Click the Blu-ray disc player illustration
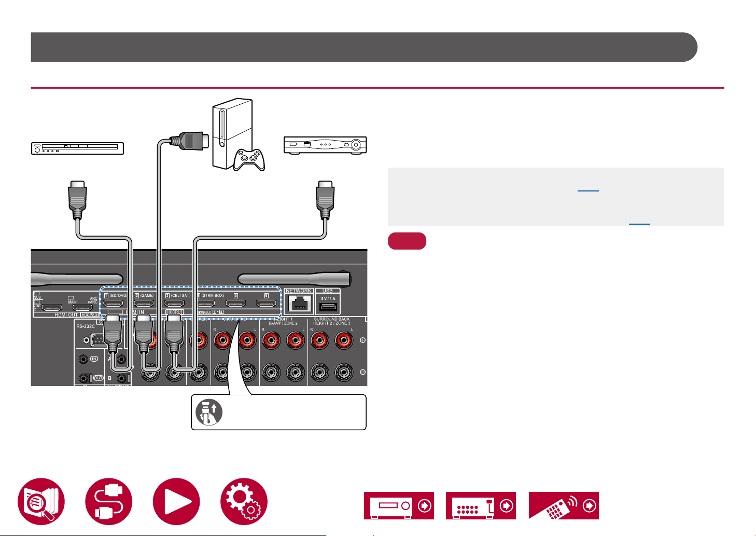 coord(78,148)
